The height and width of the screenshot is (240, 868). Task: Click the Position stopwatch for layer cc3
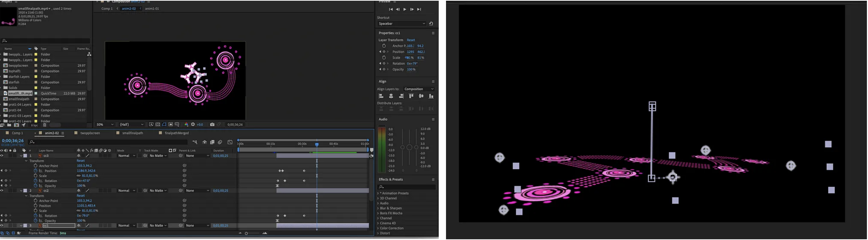[x=35, y=171]
